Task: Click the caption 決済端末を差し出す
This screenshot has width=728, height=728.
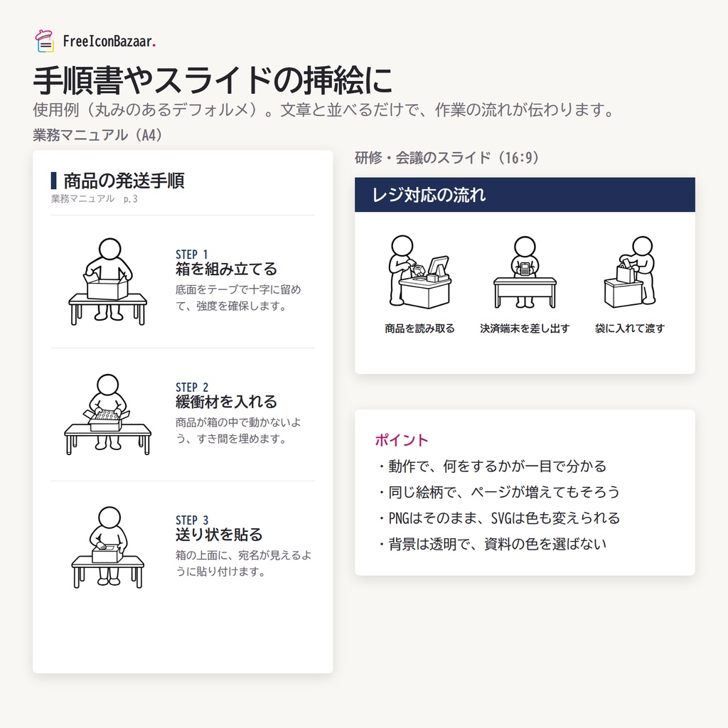Action: tap(525, 328)
